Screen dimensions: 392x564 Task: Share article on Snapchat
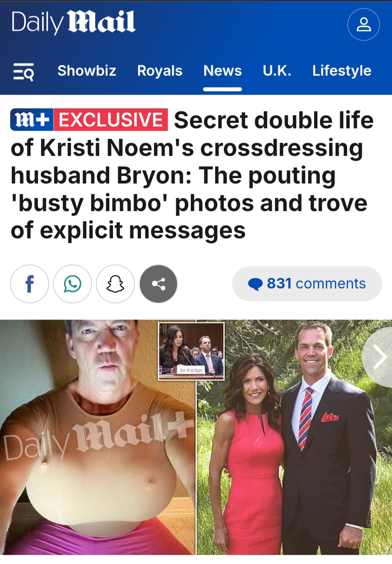click(x=115, y=284)
